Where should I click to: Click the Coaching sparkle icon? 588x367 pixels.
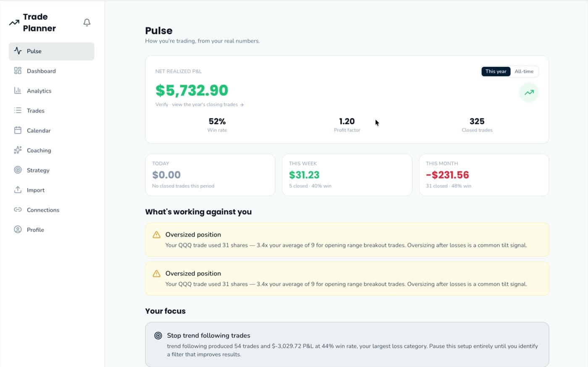(x=18, y=150)
